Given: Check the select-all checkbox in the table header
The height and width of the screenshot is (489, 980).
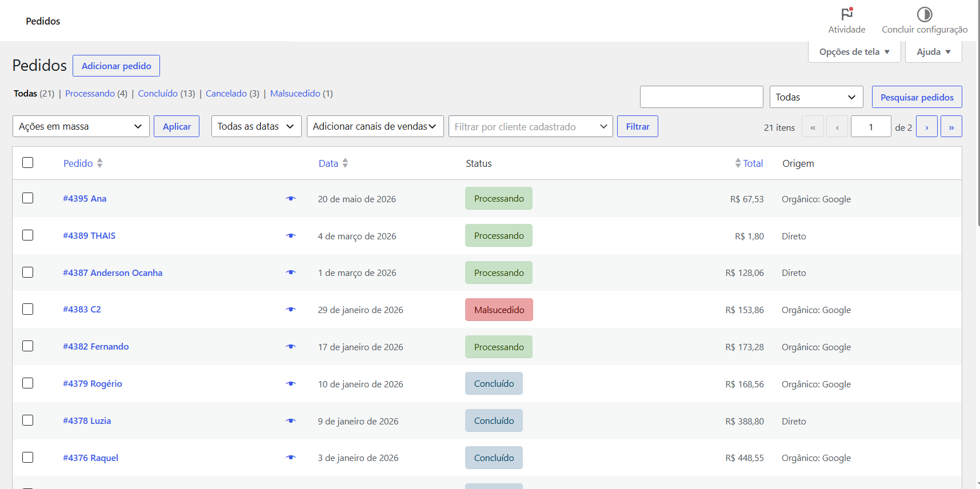Looking at the screenshot, I should [x=27, y=162].
